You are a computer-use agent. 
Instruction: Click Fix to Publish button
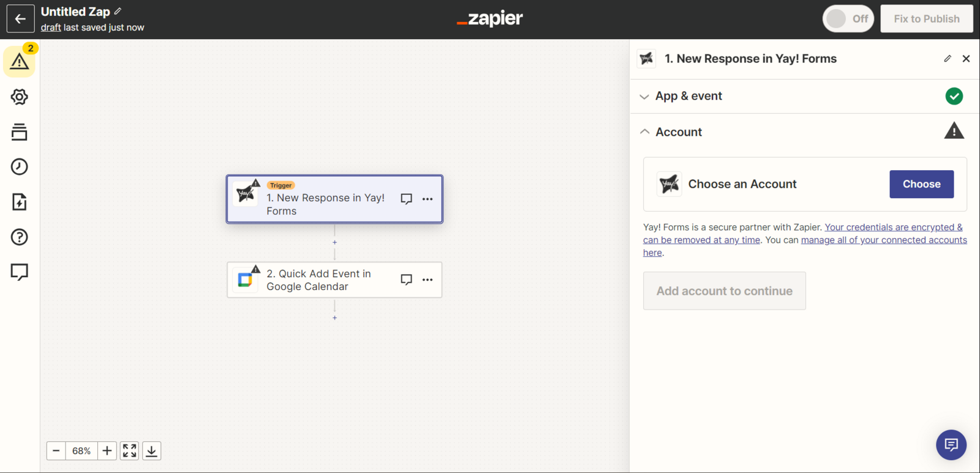point(926,19)
